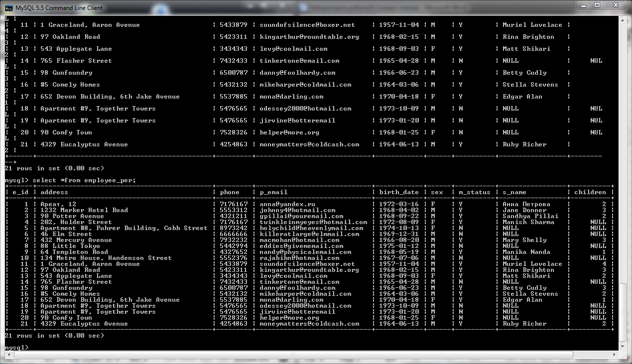Viewport: 632px width, 364px height.
Task: Click the e_id column header
Action: tap(20, 192)
